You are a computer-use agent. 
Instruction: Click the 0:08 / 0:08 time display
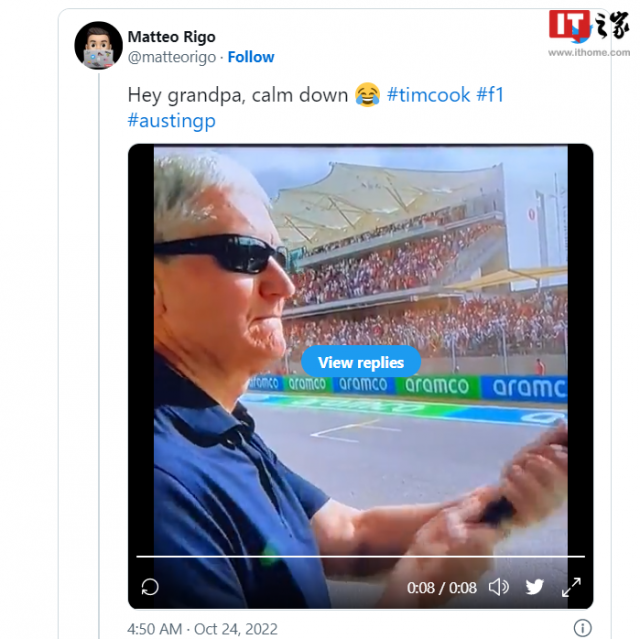coord(442,588)
